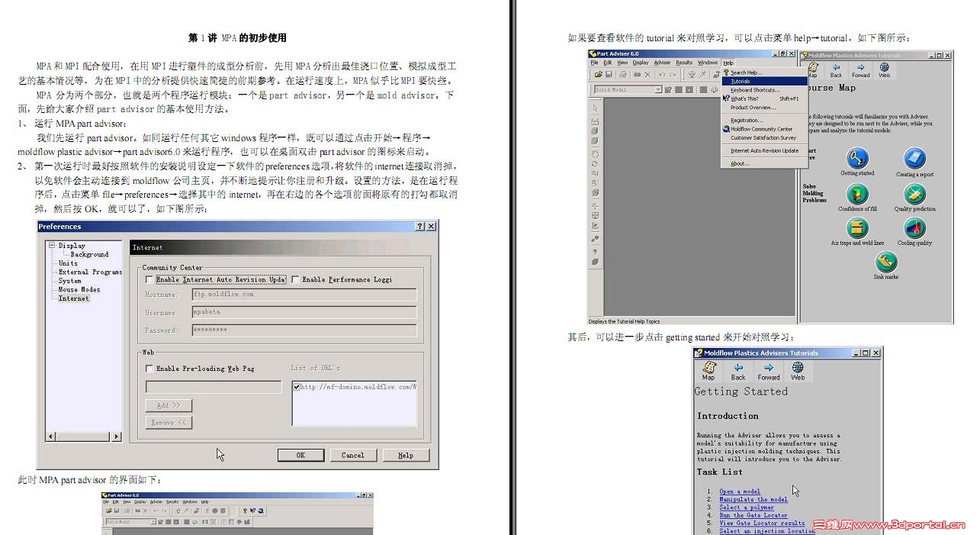Select Internet in the Preferences tree

74,298
